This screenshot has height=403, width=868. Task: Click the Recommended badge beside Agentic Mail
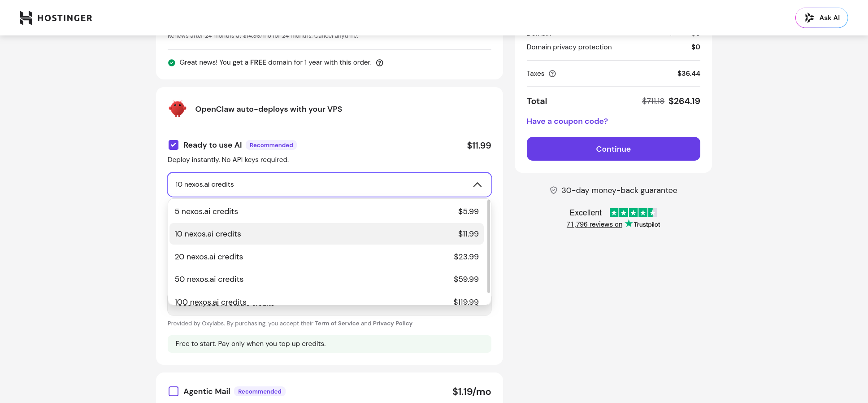point(260,391)
